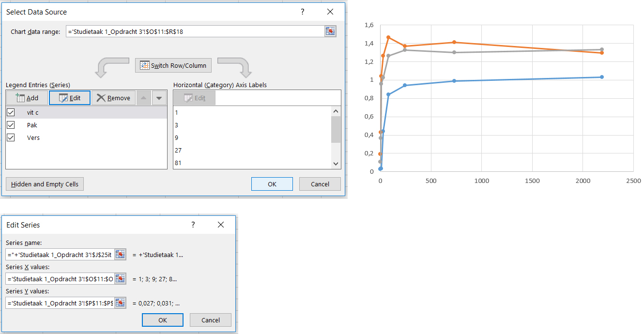Click the Series Y values input field

(x=60, y=303)
